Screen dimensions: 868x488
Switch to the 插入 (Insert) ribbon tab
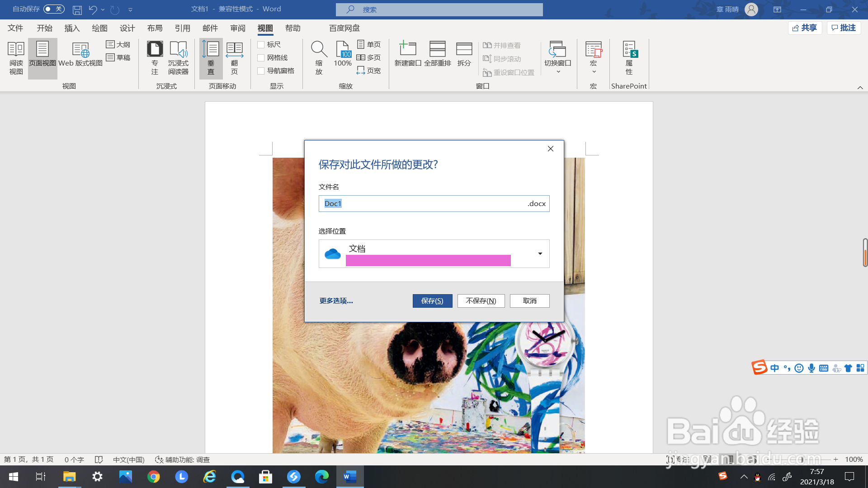click(x=72, y=28)
